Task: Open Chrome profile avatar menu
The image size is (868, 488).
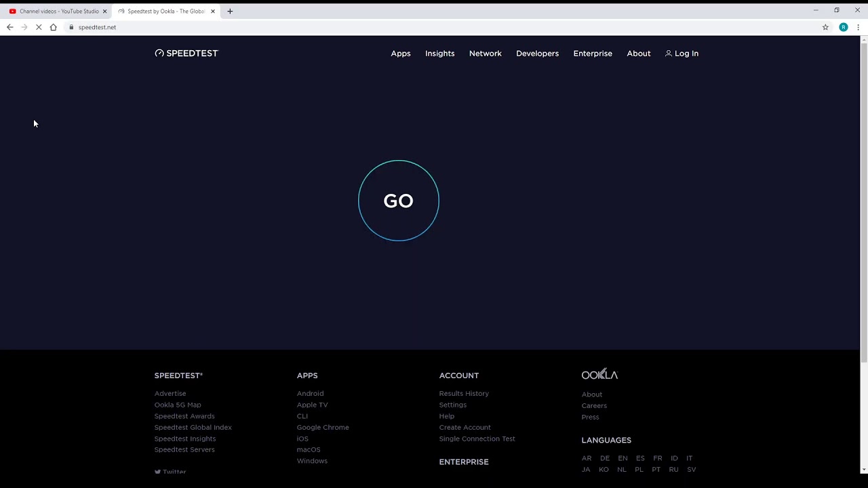Action: click(843, 27)
